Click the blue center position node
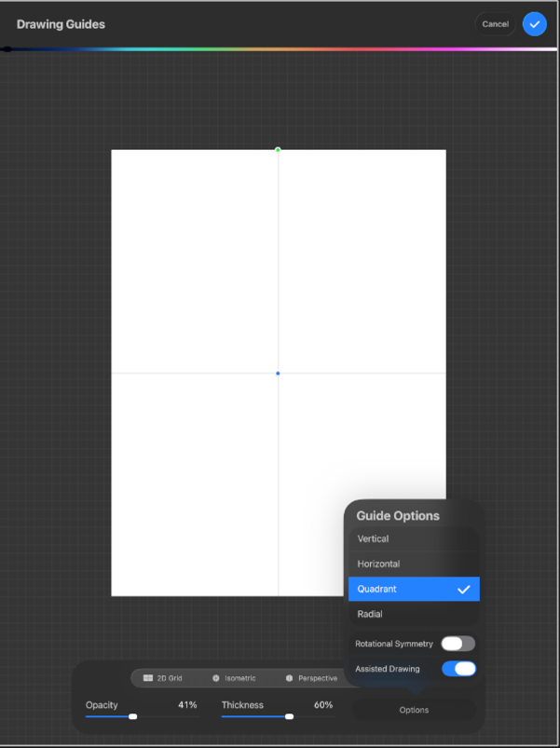Screen dimensions: 560x748 pyautogui.click(x=278, y=374)
